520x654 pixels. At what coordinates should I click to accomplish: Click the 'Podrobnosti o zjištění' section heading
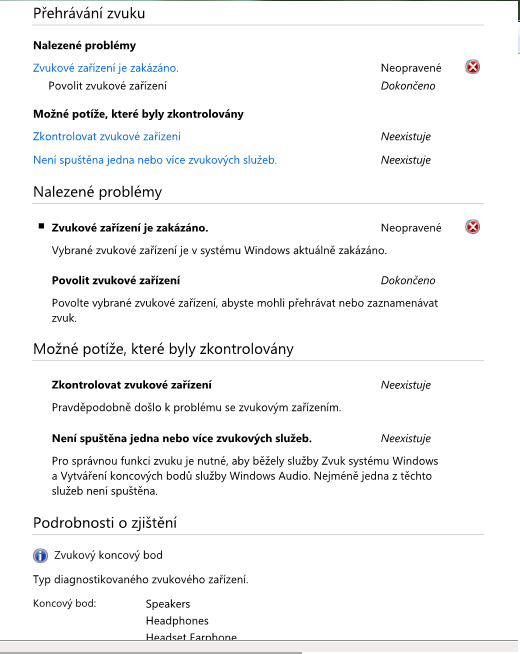pos(105,523)
